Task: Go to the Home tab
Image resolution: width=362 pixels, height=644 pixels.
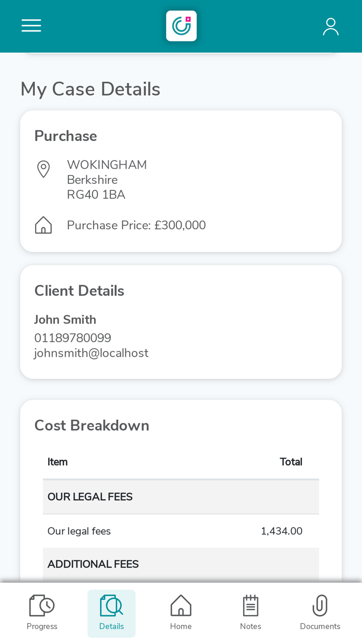Action: click(x=181, y=613)
